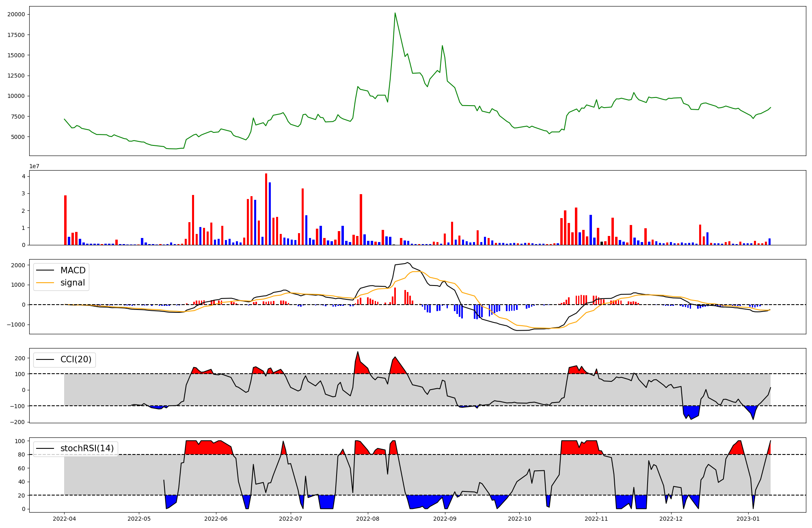Click the signal legend entry
Screen dimensions: 812x528
click(x=73, y=283)
